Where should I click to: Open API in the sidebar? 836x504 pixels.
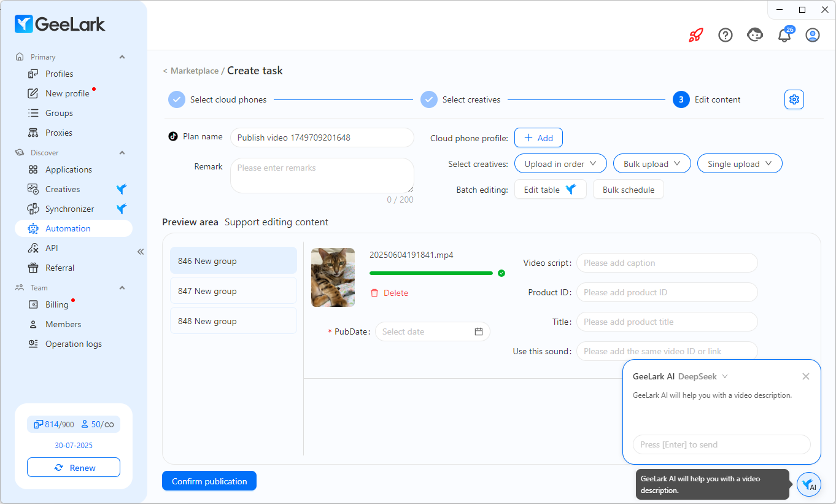(x=74, y=248)
